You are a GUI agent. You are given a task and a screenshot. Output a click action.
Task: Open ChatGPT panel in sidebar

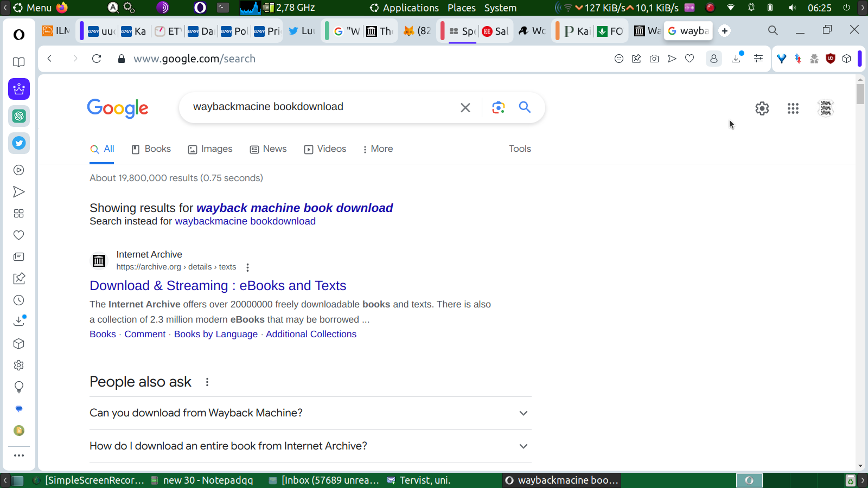click(19, 116)
